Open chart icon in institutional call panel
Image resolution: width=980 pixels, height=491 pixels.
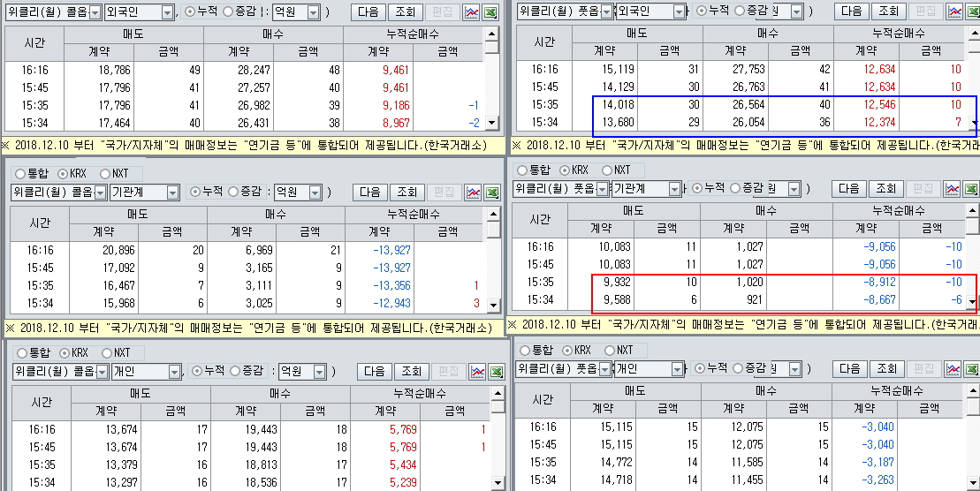click(473, 192)
